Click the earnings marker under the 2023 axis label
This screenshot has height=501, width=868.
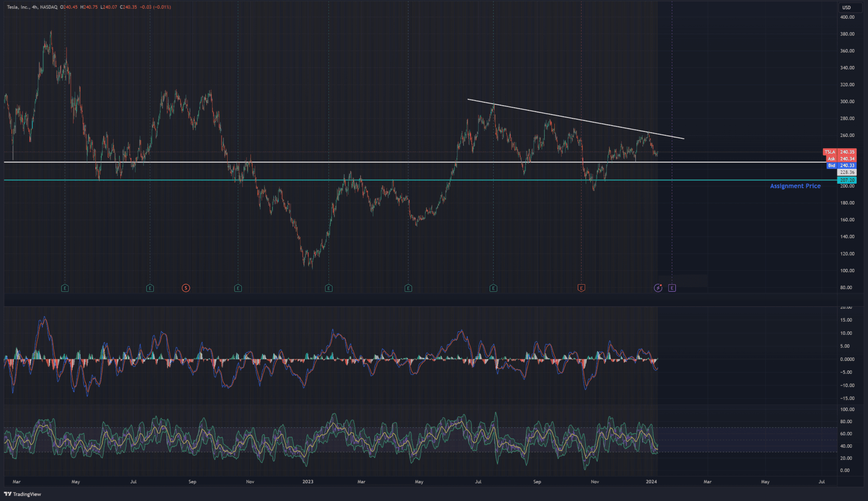(x=329, y=288)
